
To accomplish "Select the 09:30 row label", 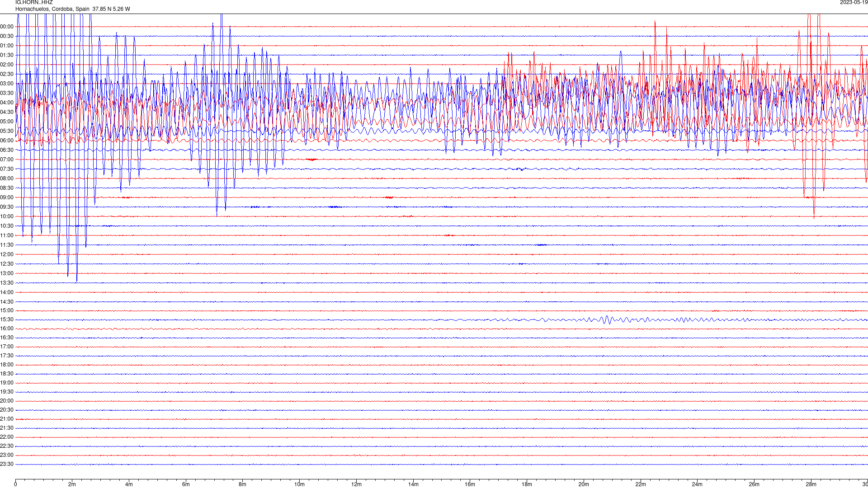I will 7,207.
